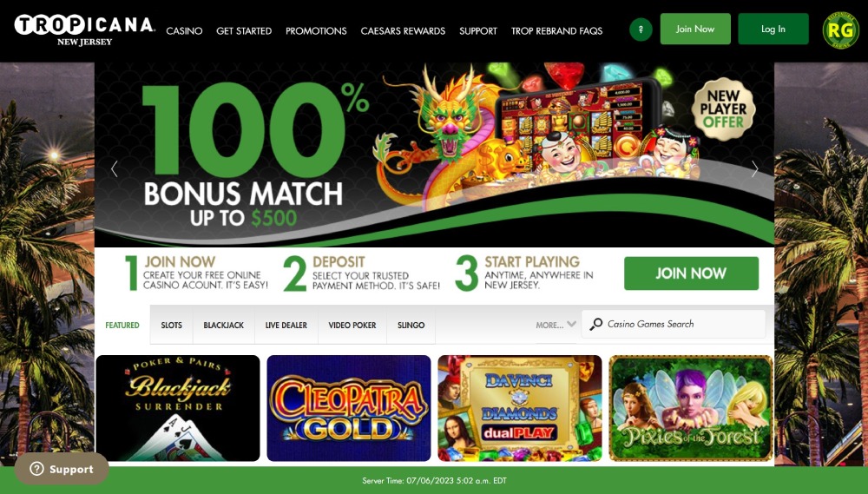Image resolution: width=868 pixels, height=494 pixels.
Task: Select the Slots tab
Action: 172,325
